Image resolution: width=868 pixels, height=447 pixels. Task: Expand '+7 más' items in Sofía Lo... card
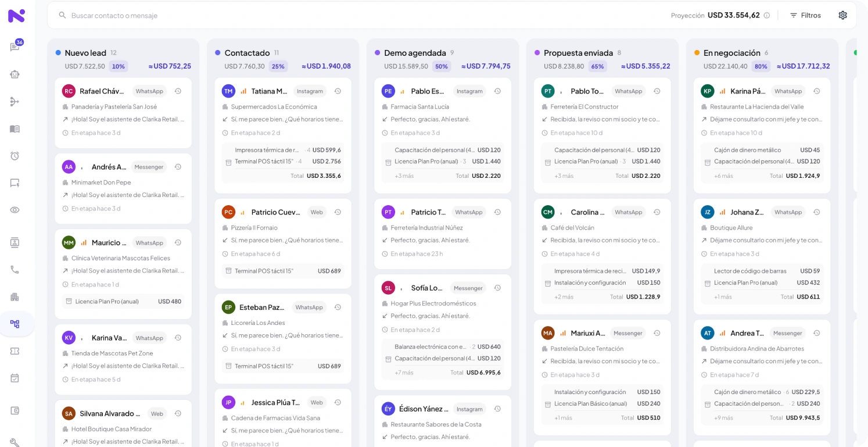click(404, 373)
